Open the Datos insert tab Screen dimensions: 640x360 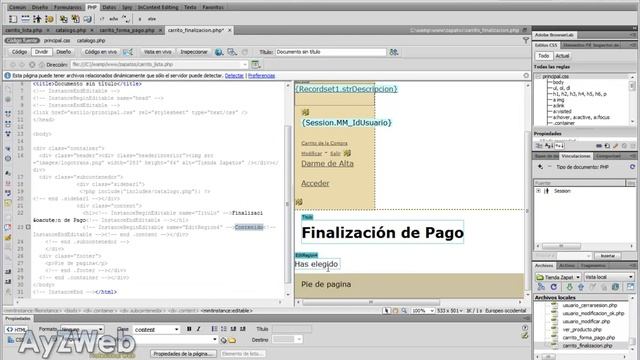click(x=109, y=7)
